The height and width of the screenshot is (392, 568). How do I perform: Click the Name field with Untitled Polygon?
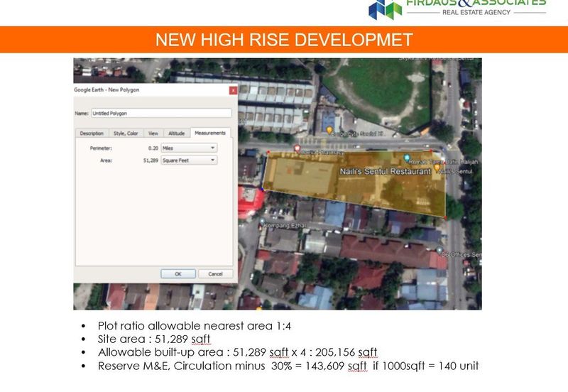(x=161, y=113)
